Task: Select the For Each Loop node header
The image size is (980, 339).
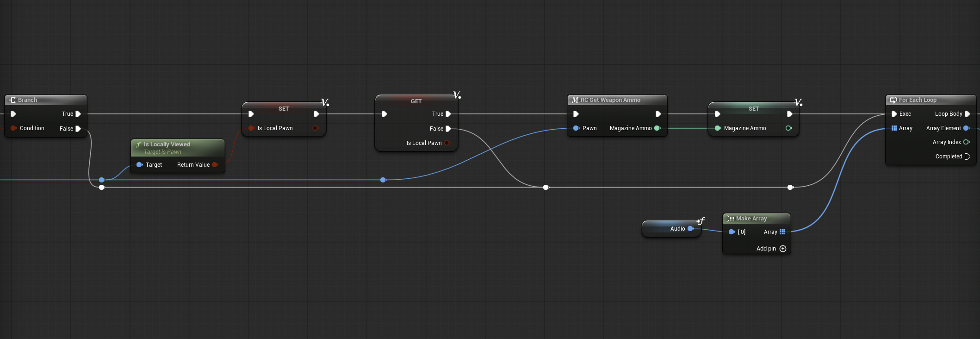Action: pyautogui.click(x=930, y=100)
